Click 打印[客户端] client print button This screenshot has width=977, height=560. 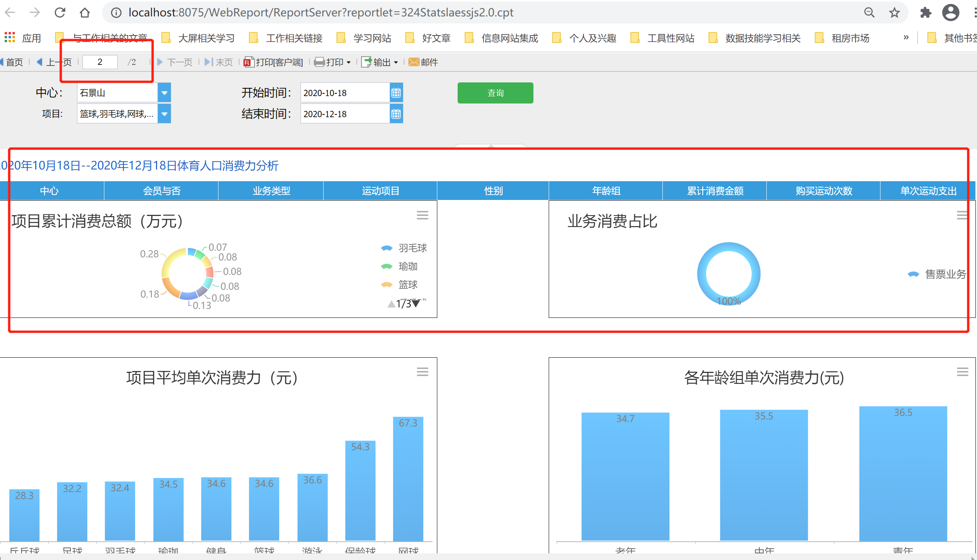click(x=273, y=62)
